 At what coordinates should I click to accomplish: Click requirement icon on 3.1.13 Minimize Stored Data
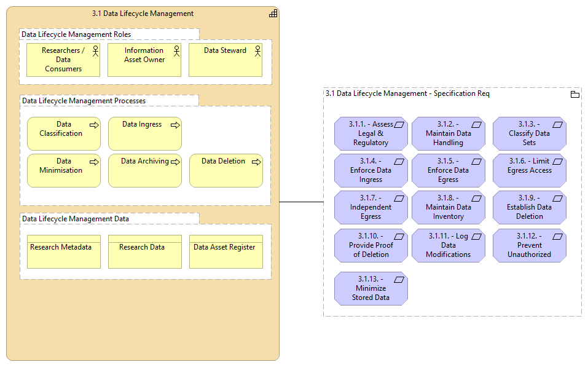click(399, 279)
